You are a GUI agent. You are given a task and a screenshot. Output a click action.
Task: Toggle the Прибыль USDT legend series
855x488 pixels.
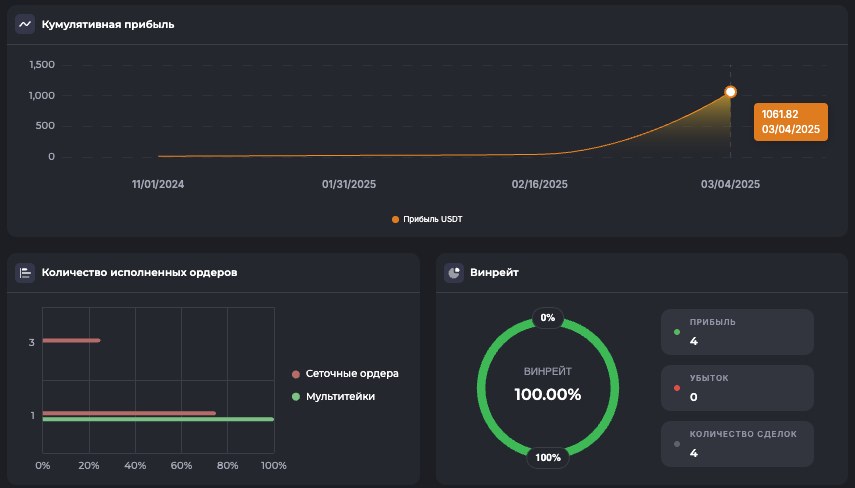tap(427, 219)
